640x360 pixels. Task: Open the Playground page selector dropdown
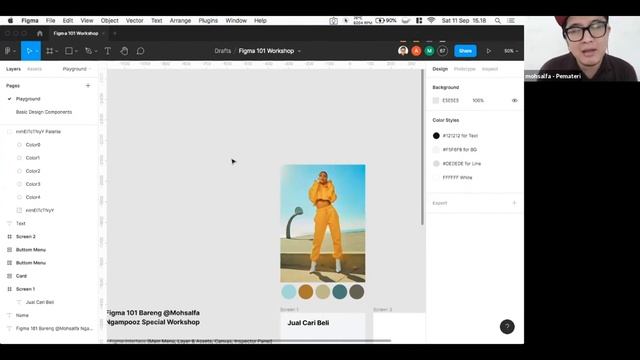point(77,69)
